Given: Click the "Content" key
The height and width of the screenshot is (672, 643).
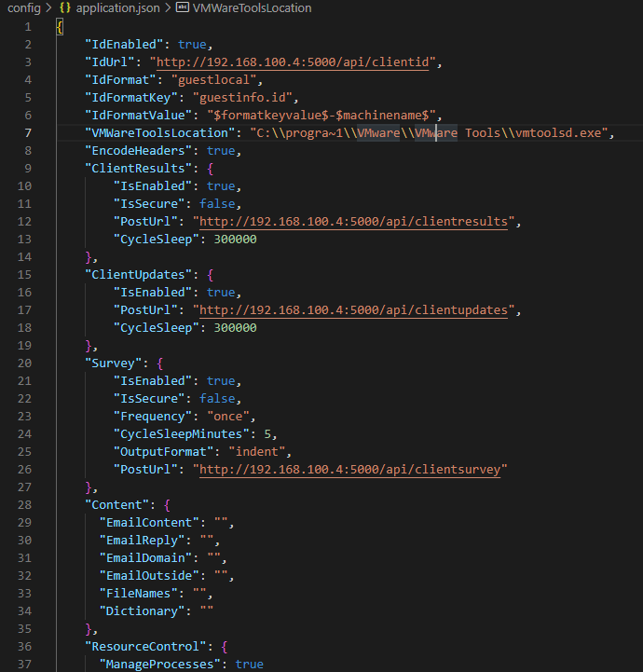Looking at the screenshot, I should coord(116,505).
